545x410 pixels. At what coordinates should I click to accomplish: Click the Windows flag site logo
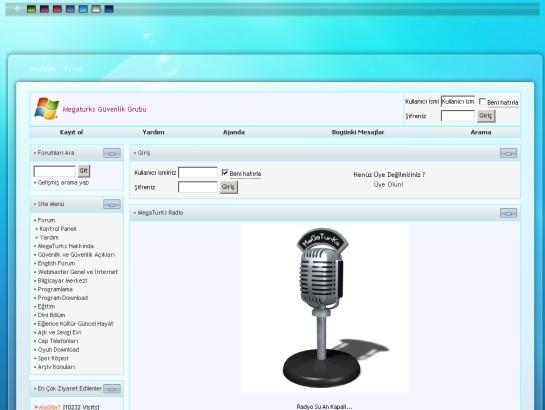(47, 108)
